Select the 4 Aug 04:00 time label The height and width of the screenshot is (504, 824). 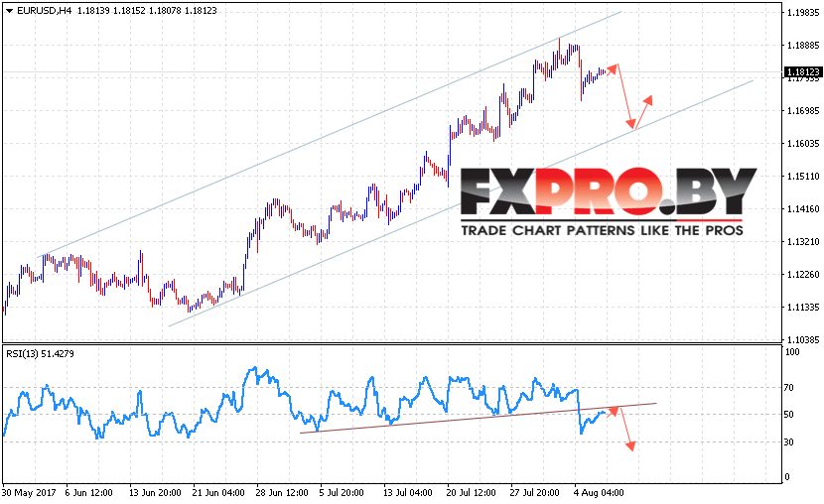(599, 493)
